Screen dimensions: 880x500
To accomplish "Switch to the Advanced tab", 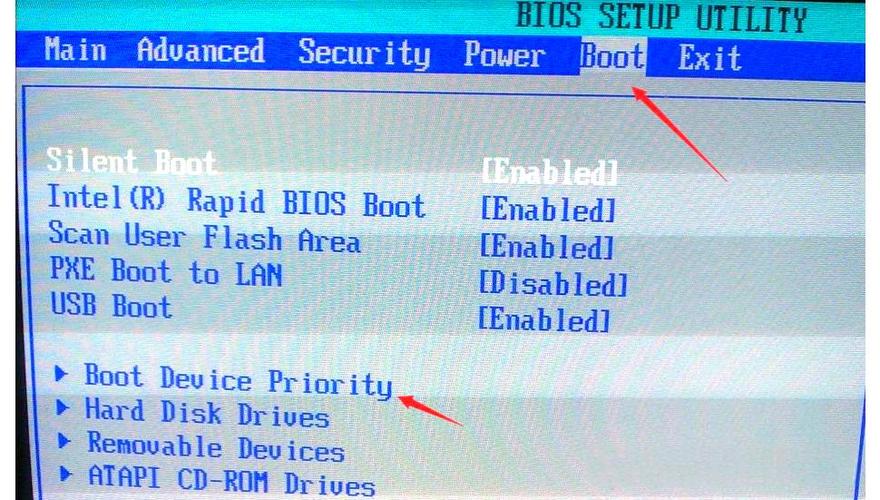I will coord(200,51).
